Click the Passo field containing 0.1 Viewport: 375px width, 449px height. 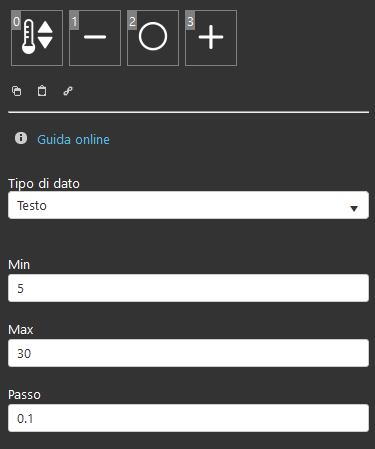(188, 418)
